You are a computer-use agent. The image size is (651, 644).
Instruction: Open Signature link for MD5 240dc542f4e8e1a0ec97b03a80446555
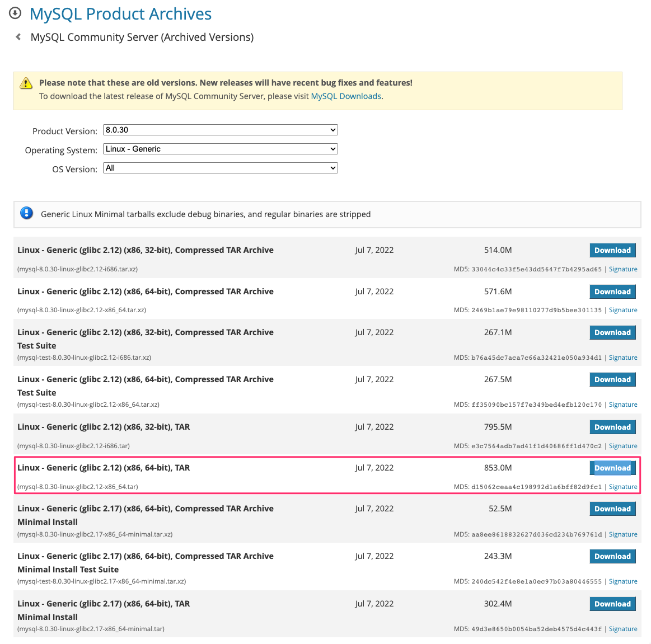623,581
